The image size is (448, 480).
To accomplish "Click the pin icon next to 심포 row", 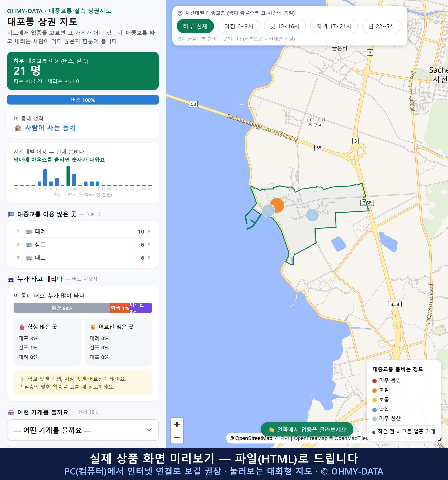I will coord(149,245).
